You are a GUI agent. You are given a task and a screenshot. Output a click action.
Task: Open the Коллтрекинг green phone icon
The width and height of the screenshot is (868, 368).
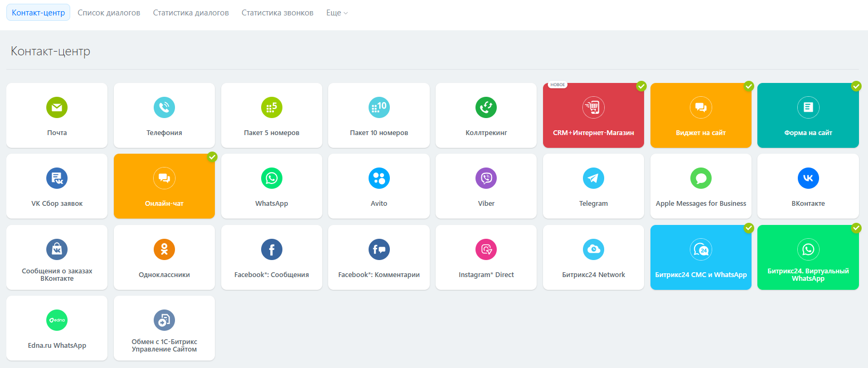point(486,107)
